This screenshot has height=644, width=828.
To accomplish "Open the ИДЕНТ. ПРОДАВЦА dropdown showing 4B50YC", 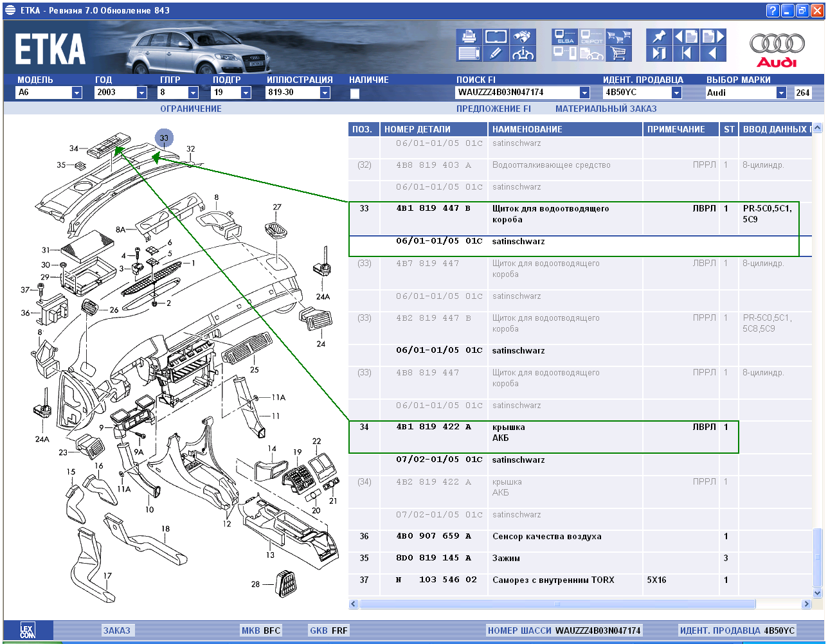I will point(676,93).
